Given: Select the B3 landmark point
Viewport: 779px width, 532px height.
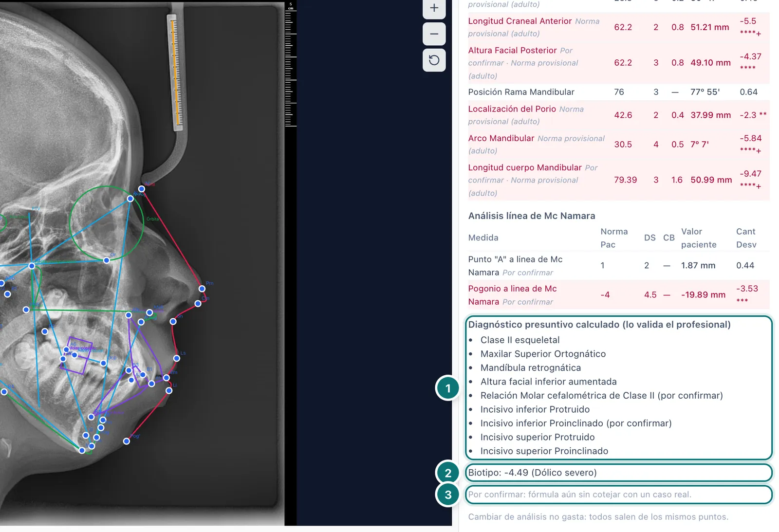Looking at the screenshot, I should tap(129, 370).
